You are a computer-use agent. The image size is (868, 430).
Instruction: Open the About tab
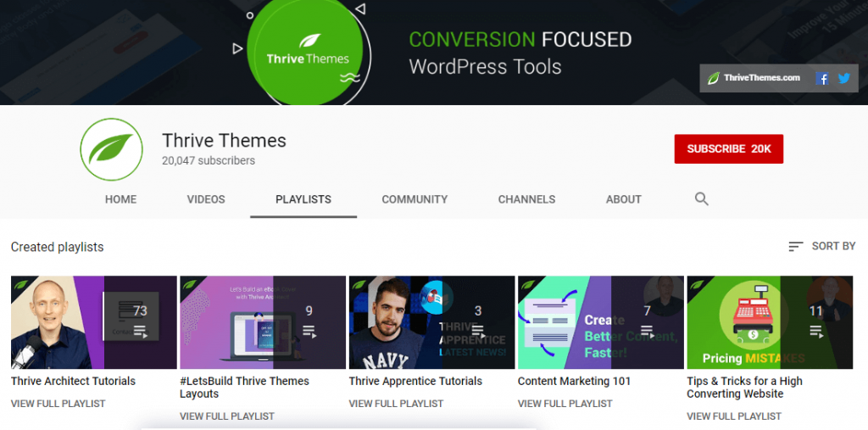(623, 199)
